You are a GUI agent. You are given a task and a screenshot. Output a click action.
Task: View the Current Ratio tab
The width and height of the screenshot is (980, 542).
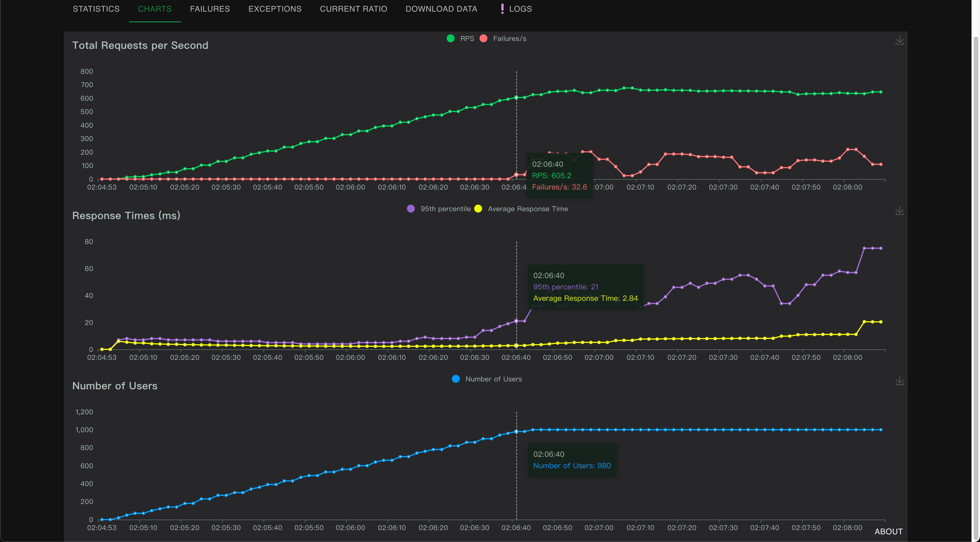click(x=353, y=9)
